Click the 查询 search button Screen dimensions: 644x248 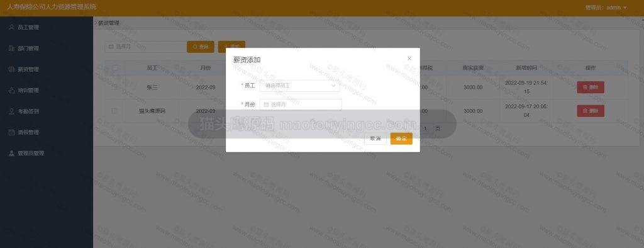pyautogui.click(x=201, y=47)
